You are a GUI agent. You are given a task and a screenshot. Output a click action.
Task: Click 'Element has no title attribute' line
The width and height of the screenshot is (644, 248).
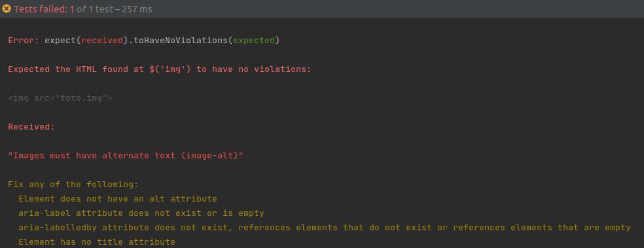click(97, 242)
